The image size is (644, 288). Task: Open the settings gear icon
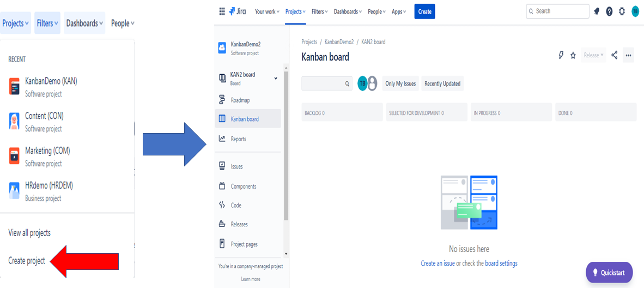[622, 11]
